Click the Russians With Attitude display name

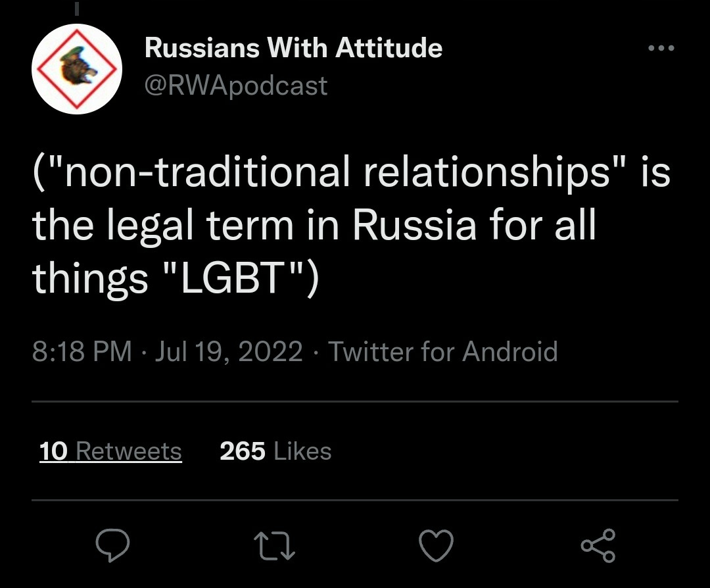click(x=293, y=48)
